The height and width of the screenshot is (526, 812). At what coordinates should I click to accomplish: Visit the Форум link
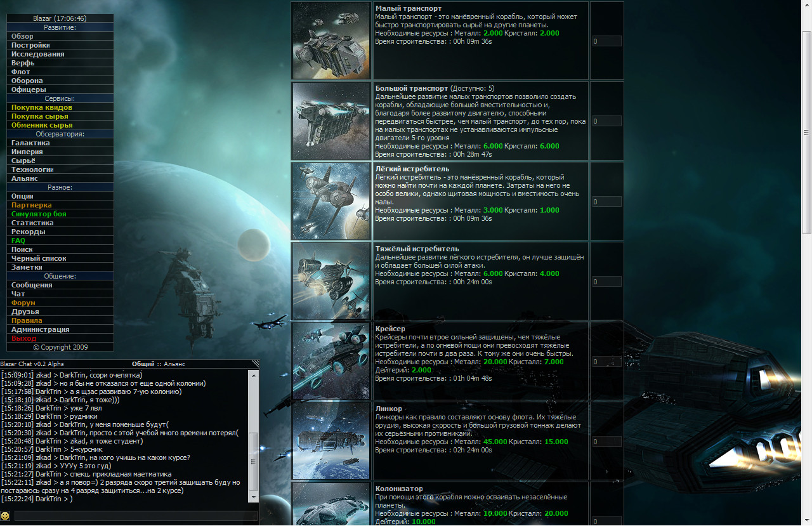point(23,303)
